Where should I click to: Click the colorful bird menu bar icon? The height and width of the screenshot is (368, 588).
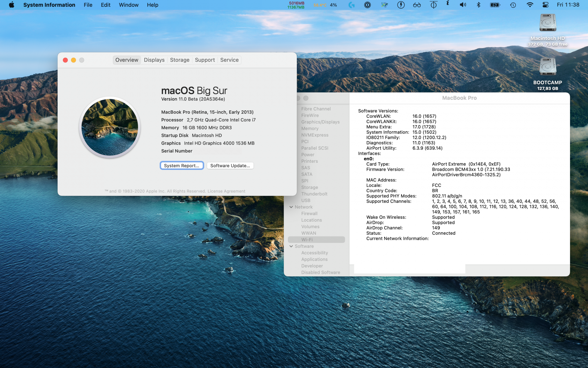384,5
